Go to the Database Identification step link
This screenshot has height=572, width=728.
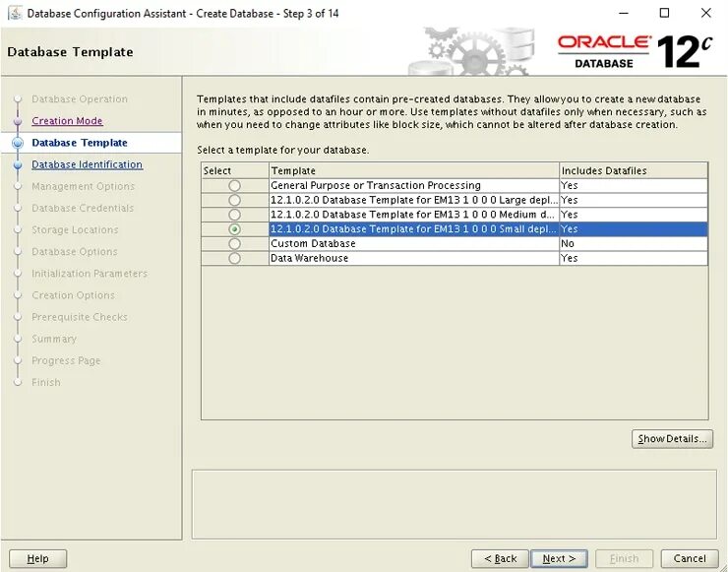pos(87,164)
